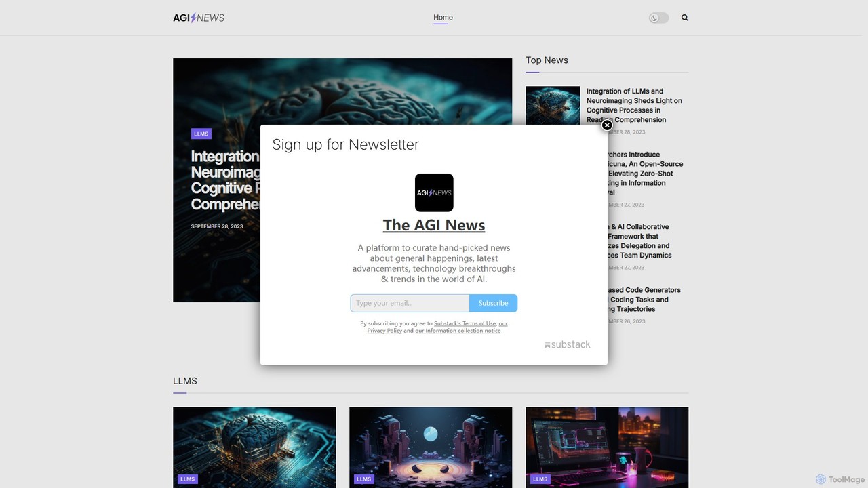Click the moon scene card thumbnail
This screenshot has height=488, width=868.
[431, 447]
